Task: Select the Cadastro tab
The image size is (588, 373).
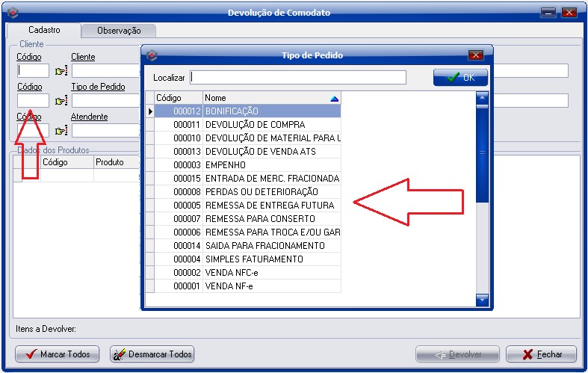Action: (x=44, y=30)
